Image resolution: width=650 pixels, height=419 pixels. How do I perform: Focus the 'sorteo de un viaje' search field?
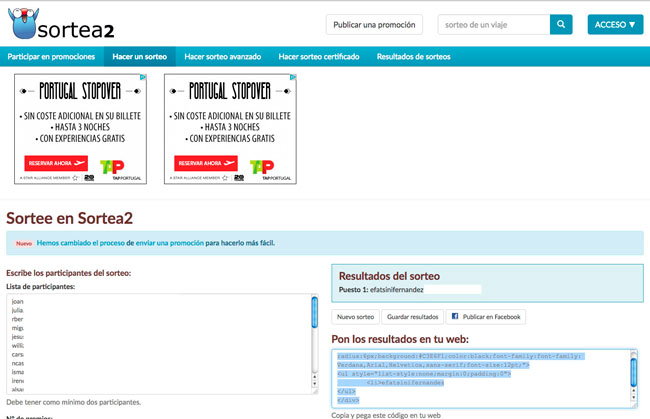pos(494,24)
